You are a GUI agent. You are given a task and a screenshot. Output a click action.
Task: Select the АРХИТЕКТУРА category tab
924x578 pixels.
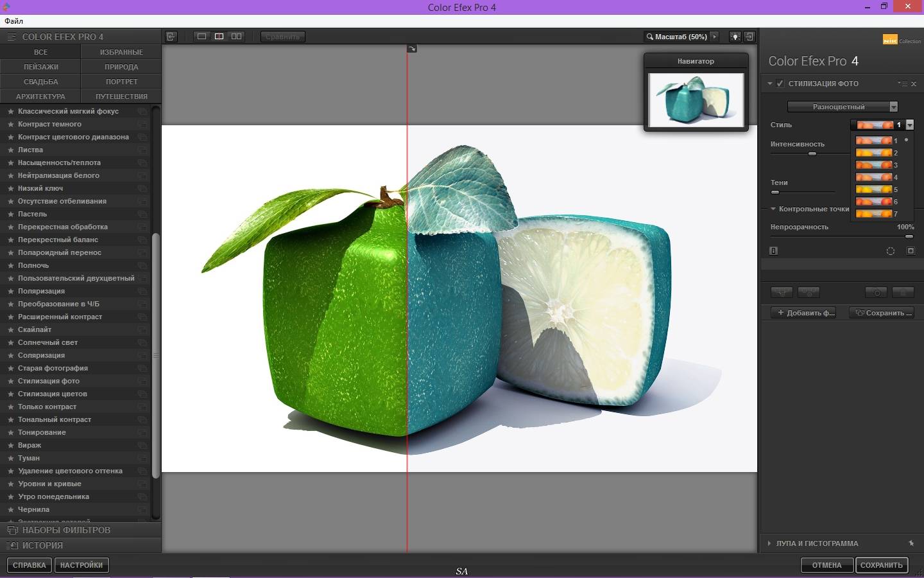point(40,96)
